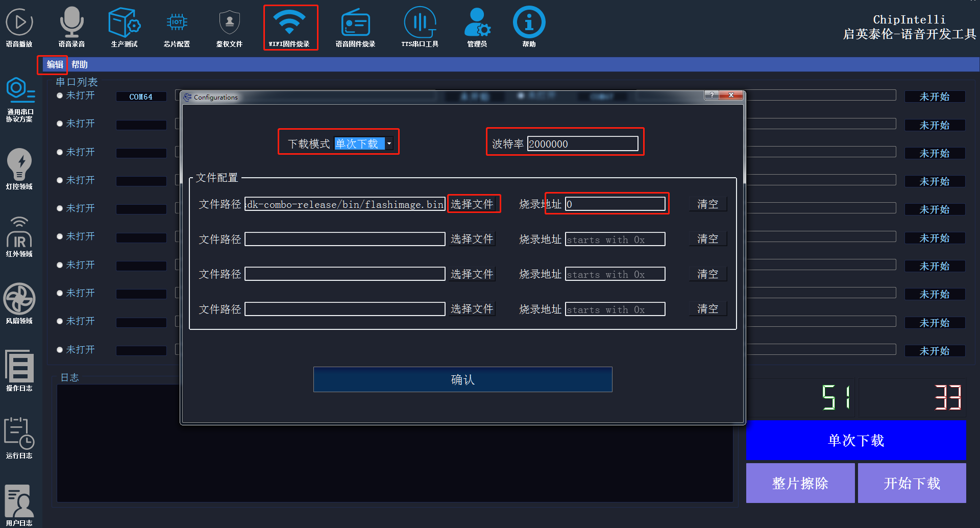Image resolution: width=980 pixels, height=528 pixels.
Task: Click the third empty file path field
Action: coord(345,274)
